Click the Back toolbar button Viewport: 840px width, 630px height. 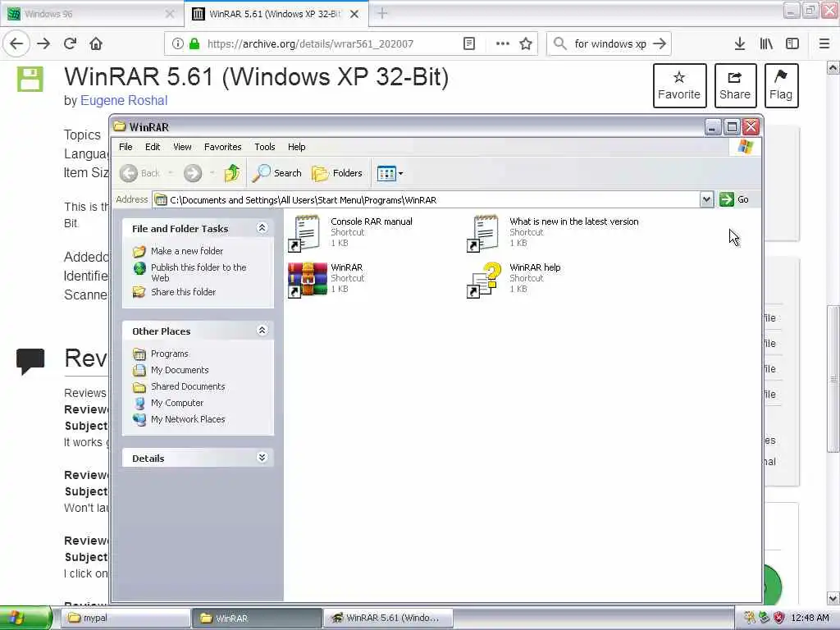point(139,173)
